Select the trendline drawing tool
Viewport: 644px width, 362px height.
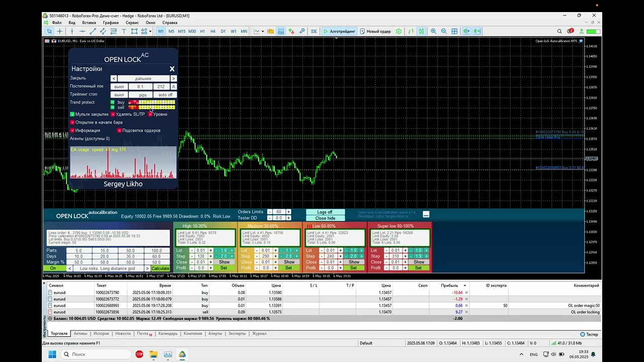coord(93,31)
